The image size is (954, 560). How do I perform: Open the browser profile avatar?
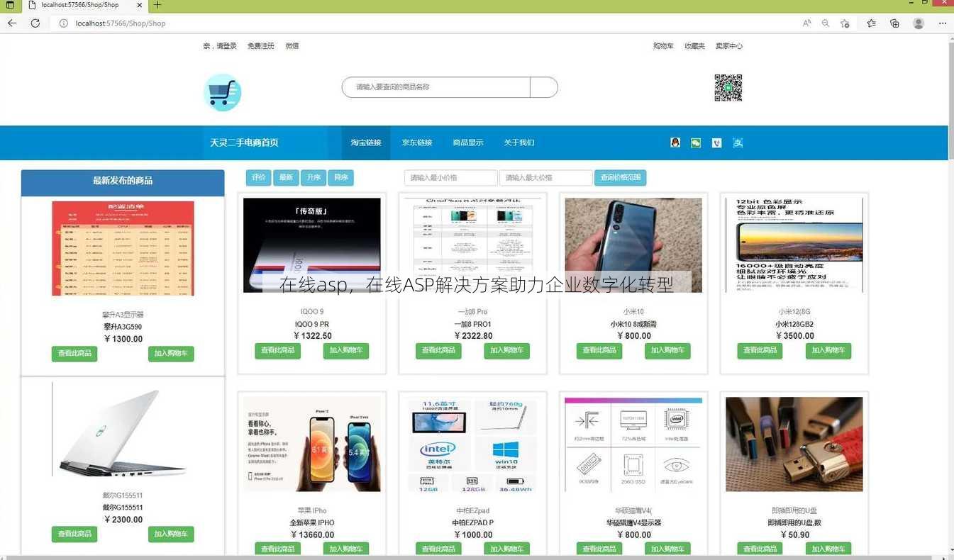tap(919, 23)
